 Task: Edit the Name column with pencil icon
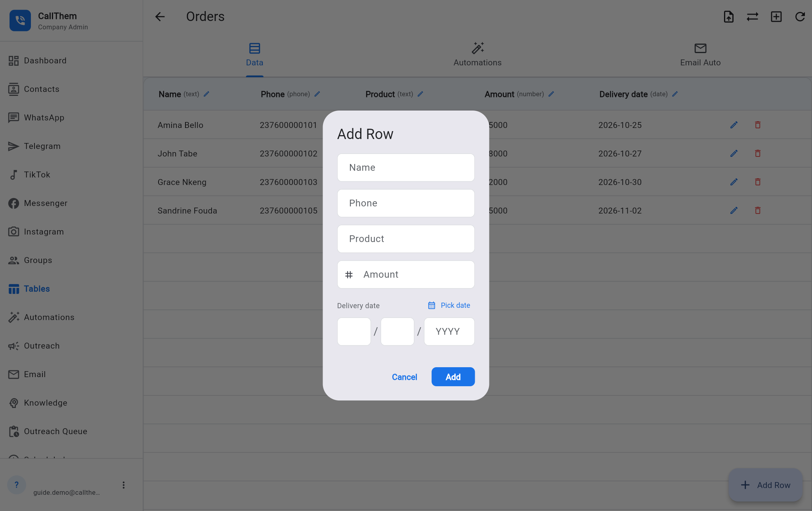coord(206,94)
